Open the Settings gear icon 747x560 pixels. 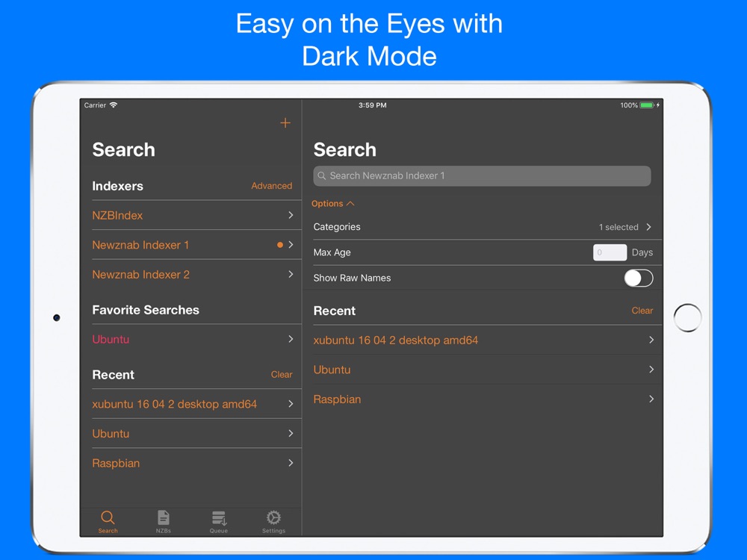coord(273,518)
